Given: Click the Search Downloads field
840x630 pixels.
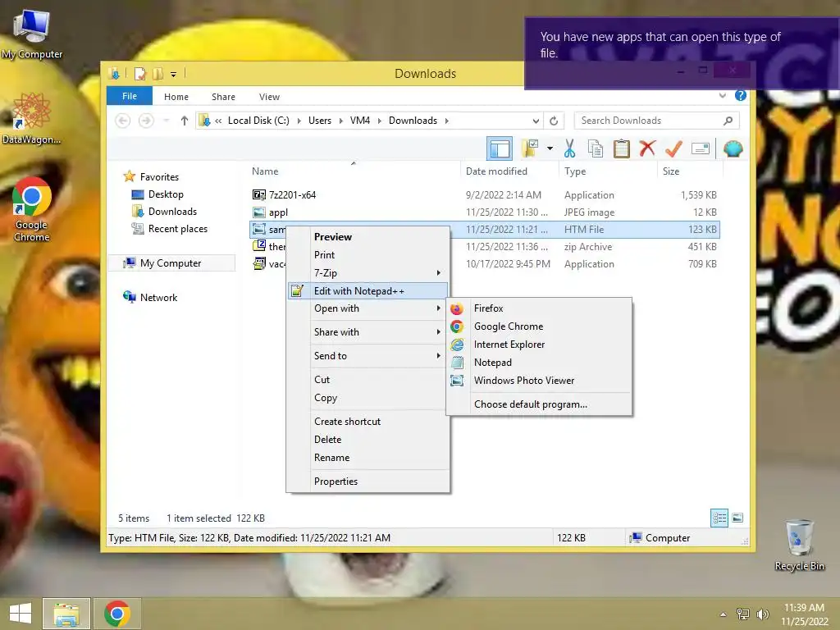Looking at the screenshot, I should coord(656,121).
